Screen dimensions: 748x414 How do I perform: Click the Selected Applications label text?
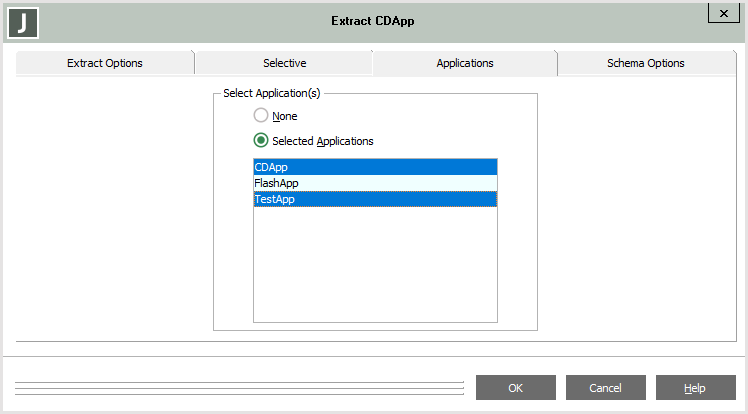click(x=322, y=141)
